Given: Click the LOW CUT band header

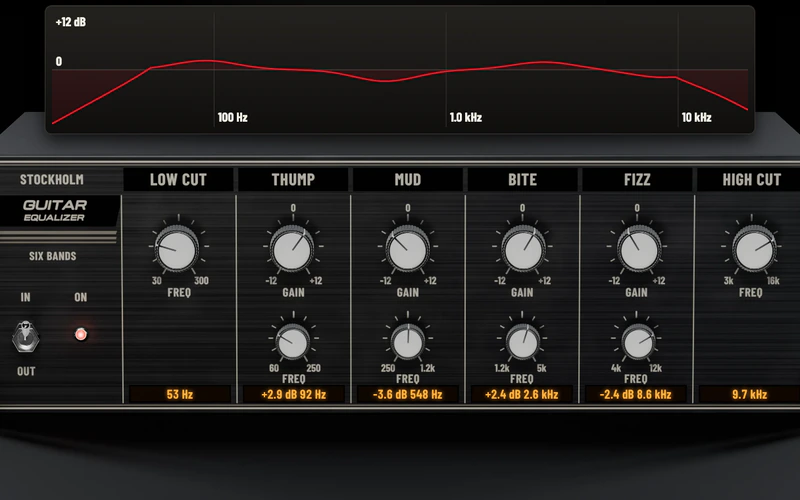Looking at the screenshot, I should [178, 180].
